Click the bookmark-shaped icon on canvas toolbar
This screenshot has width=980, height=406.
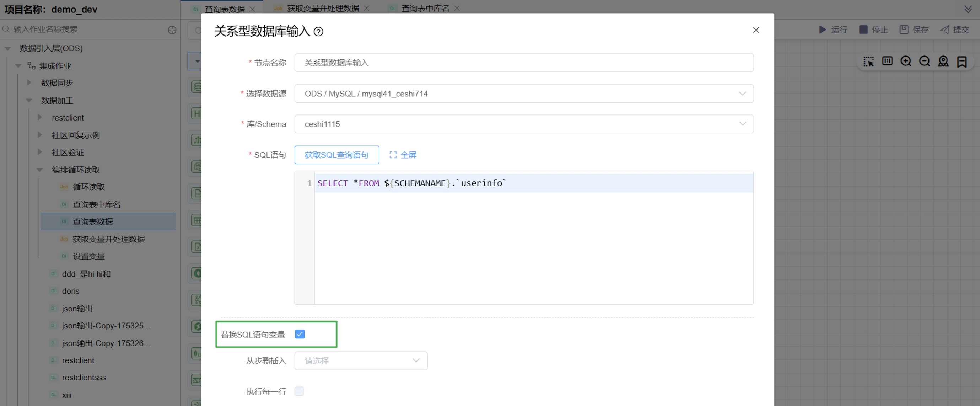pyautogui.click(x=962, y=61)
